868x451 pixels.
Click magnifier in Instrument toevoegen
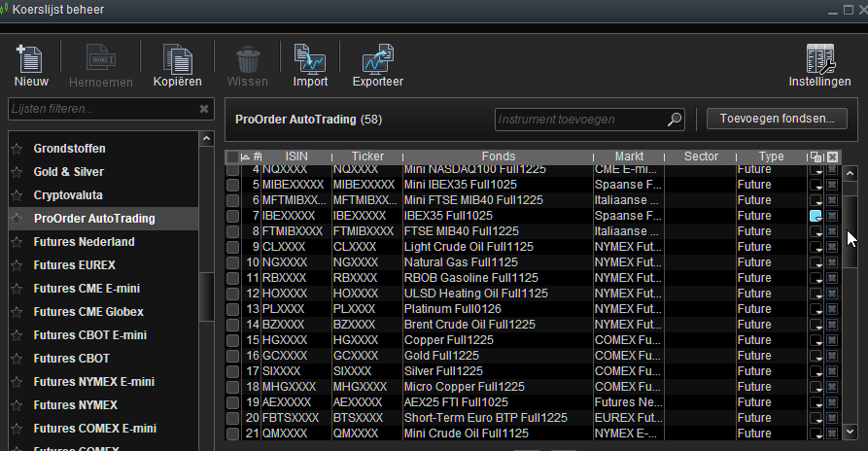coord(675,119)
